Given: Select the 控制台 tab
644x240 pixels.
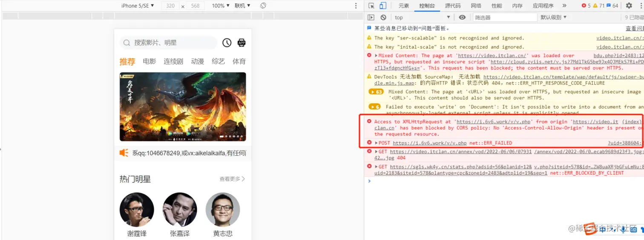Looking at the screenshot, I should (x=427, y=6).
